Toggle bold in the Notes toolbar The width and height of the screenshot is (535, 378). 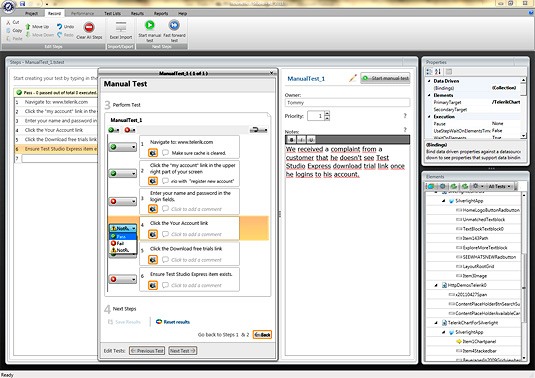pos(291,140)
